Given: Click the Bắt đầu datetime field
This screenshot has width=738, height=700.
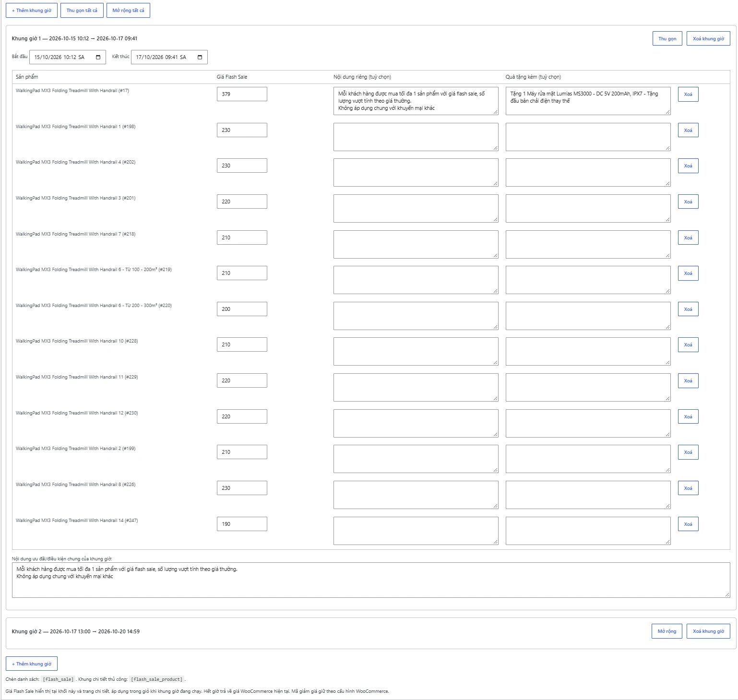Looking at the screenshot, I should tap(68, 57).
